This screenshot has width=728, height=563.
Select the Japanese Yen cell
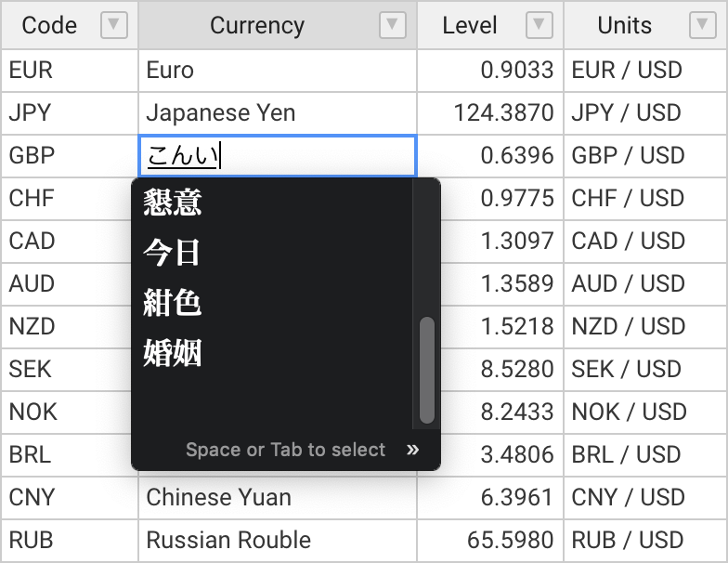pos(278,113)
